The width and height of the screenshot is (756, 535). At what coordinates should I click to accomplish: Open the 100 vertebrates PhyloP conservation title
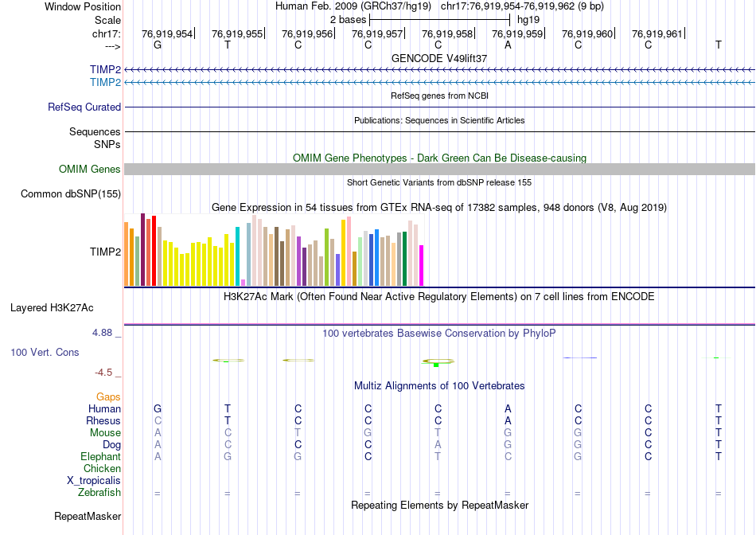[x=439, y=333]
